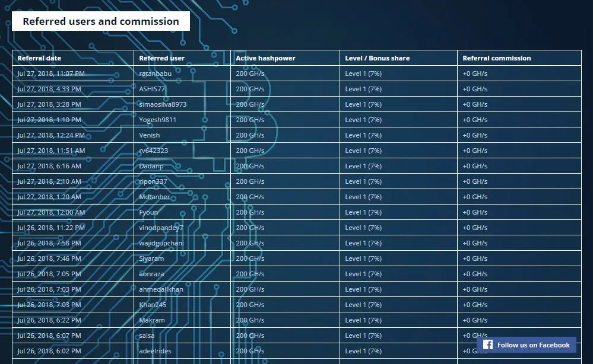Click date Jul 26, 2018, 6:02 PM
This screenshot has height=364, width=593.
tap(49, 351)
